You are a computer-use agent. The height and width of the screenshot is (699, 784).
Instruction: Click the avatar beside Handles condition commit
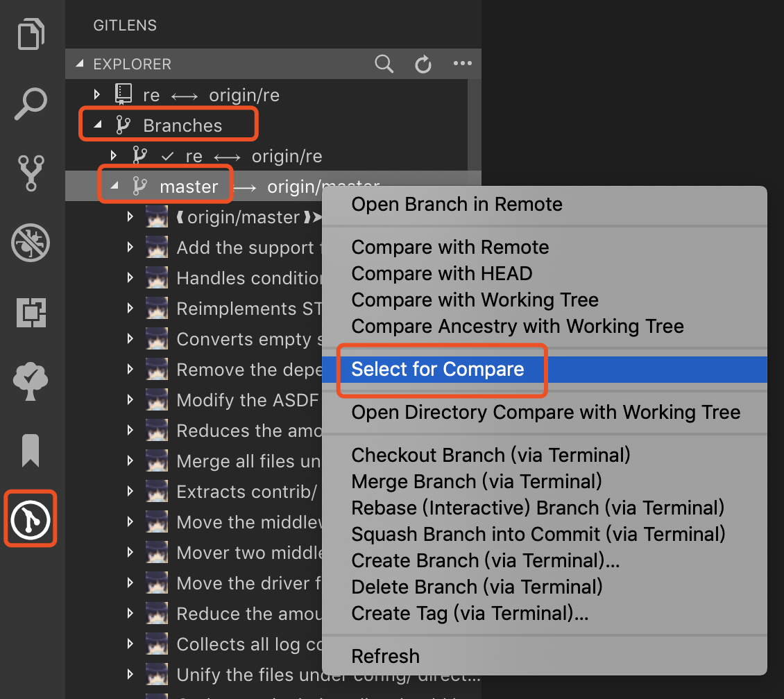157,278
